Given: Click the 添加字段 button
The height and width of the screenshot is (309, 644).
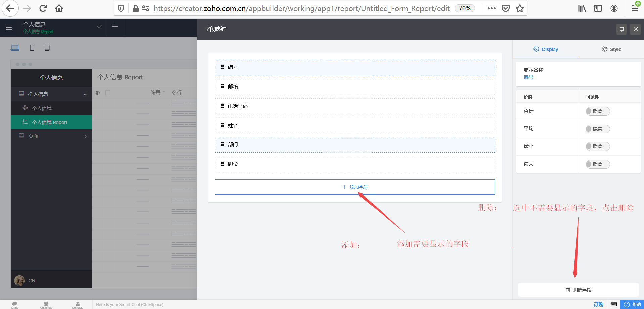Looking at the screenshot, I should (x=355, y=187).
